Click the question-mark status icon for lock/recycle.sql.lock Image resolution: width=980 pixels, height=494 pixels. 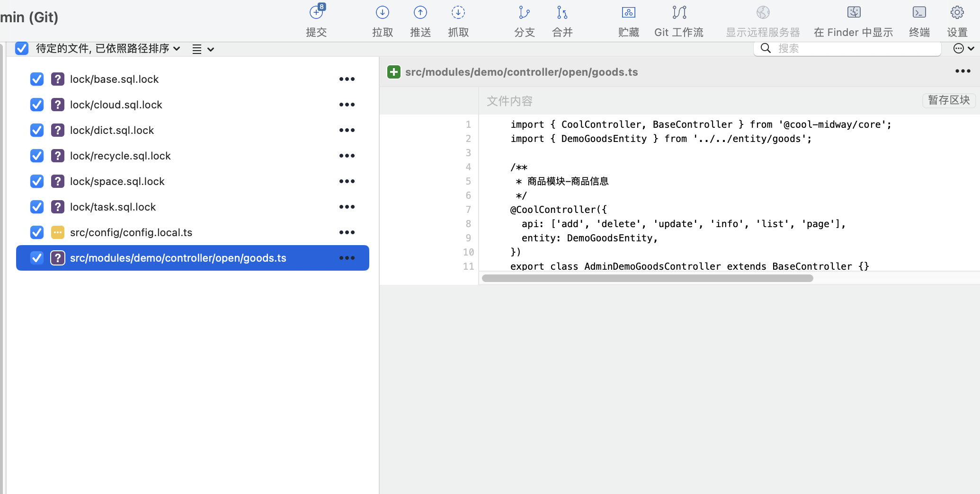(x=58, y=156)
